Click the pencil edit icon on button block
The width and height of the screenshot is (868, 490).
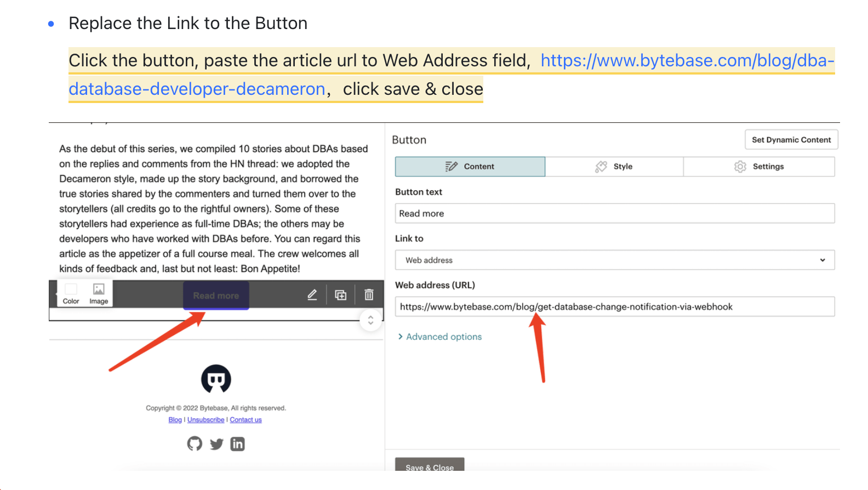tap(312, 295)
